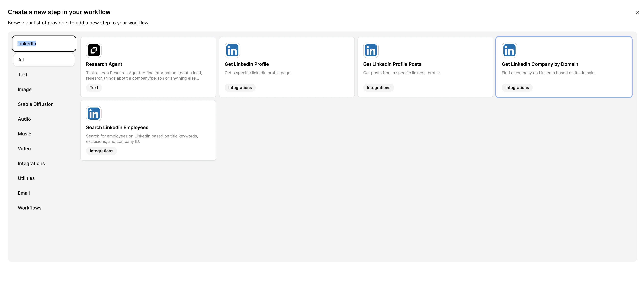This screenshot has height=281, width=644.
Task: Click the Search Linkedin Employees LinkedIn icon
Action: (94, 114)
